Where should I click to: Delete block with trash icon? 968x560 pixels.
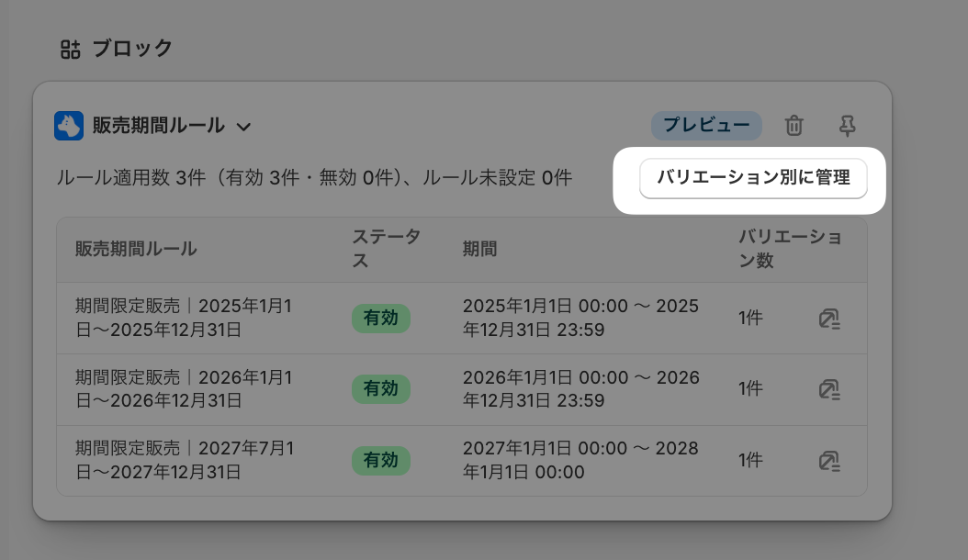click(794, 126)
